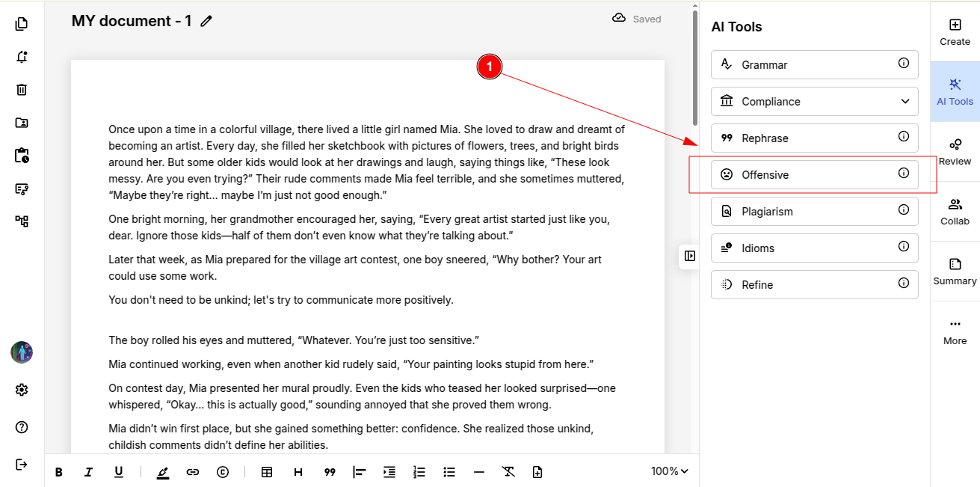Switch to the Summary tab

tap(955, 272)
